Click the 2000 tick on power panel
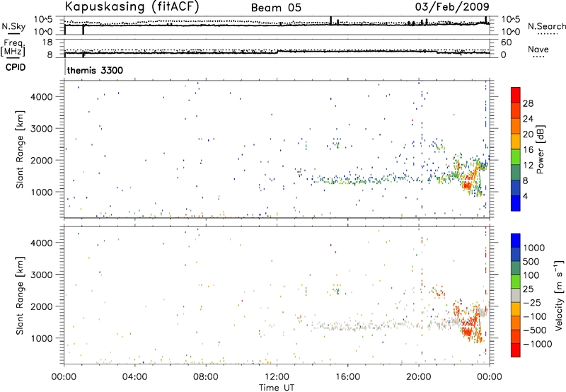The width and height of the screenshot is (566, 392). click(42, 160)
